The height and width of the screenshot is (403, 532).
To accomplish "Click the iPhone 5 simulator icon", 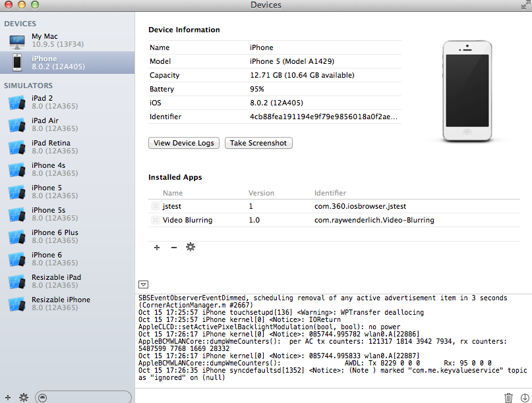I will pos(17,192).
